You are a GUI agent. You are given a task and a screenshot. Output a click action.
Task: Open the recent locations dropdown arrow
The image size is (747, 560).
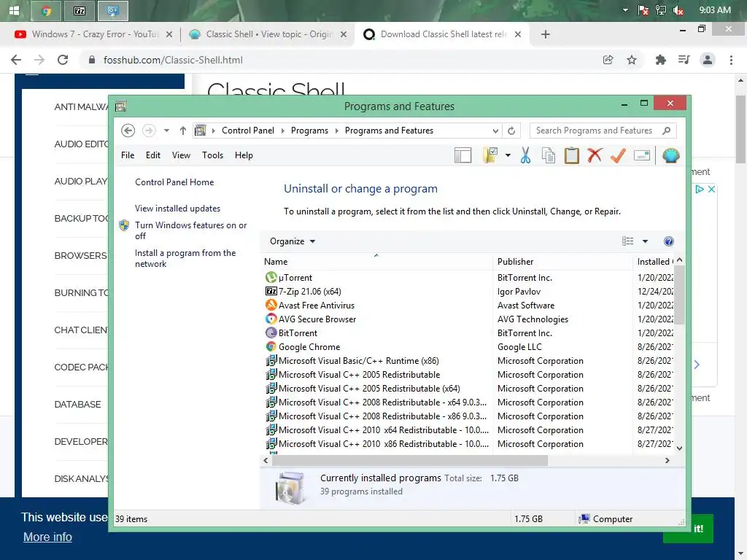[166, 131]
